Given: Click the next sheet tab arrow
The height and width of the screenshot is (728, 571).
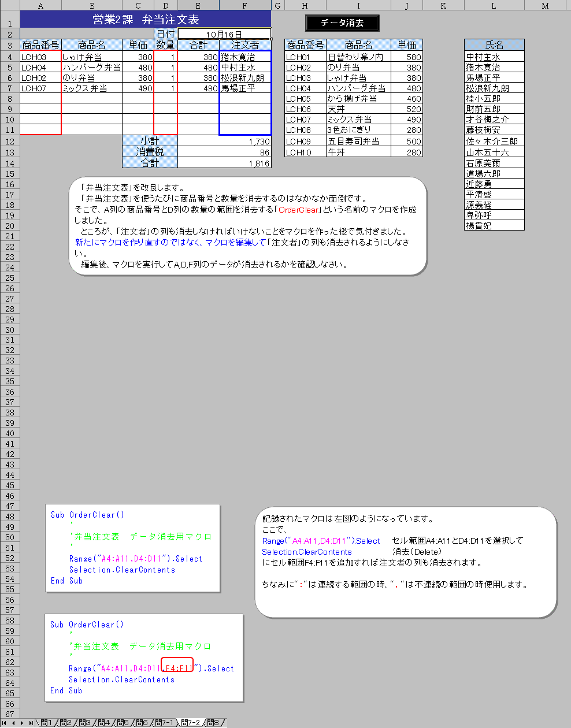Looking at the screenshot, I should (x=21, y=723).
